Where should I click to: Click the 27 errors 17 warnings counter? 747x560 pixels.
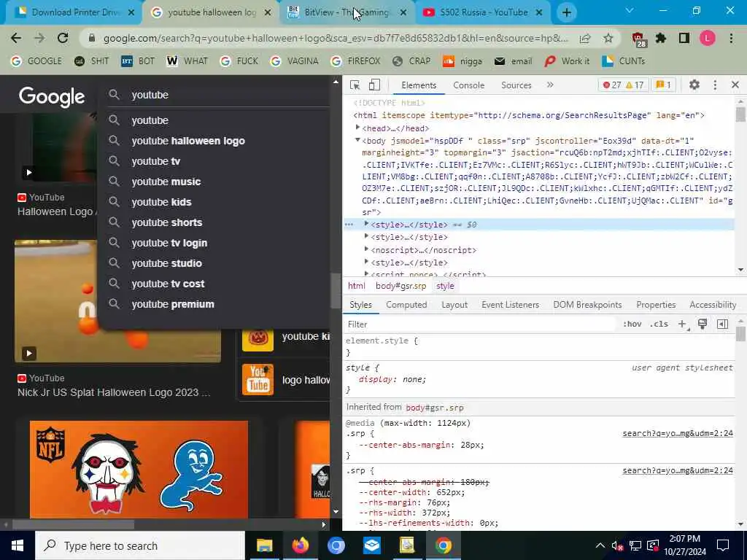coord(623,85)
